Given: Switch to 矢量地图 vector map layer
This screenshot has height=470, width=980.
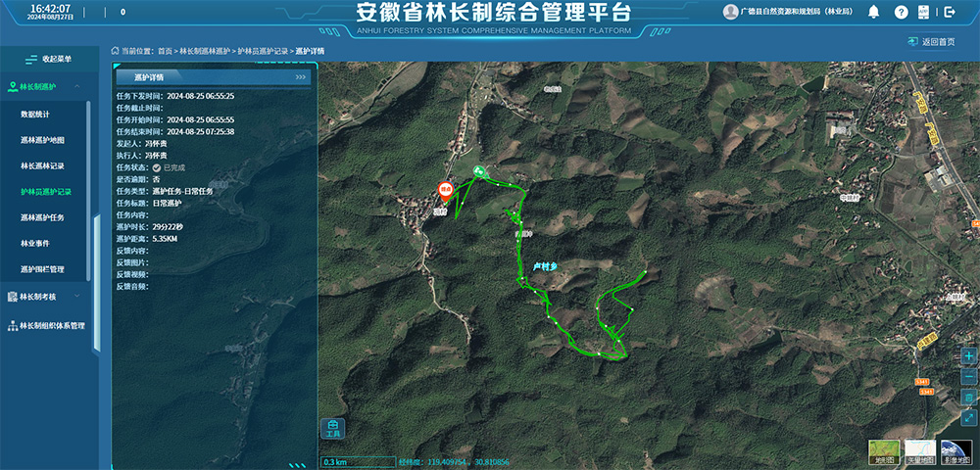Looking at the screenshot, I should (x=919, y=450).
